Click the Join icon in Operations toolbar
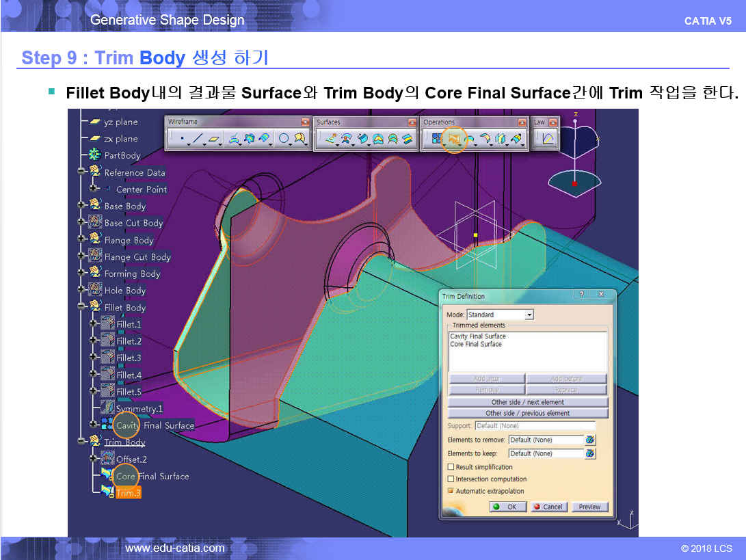The height and width of the screenshot is (560, 746). point(435,139)
